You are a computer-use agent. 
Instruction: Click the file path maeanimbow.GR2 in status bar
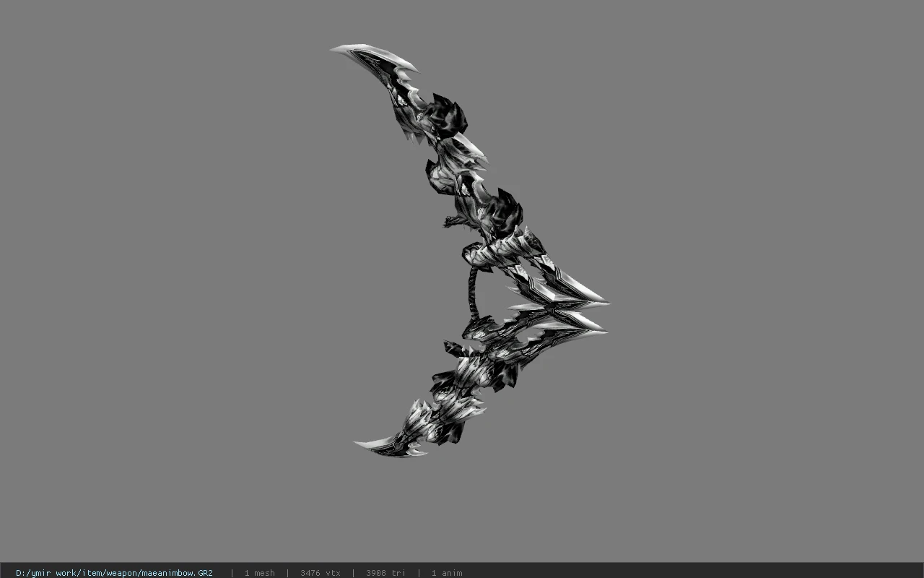pos(114,573)
